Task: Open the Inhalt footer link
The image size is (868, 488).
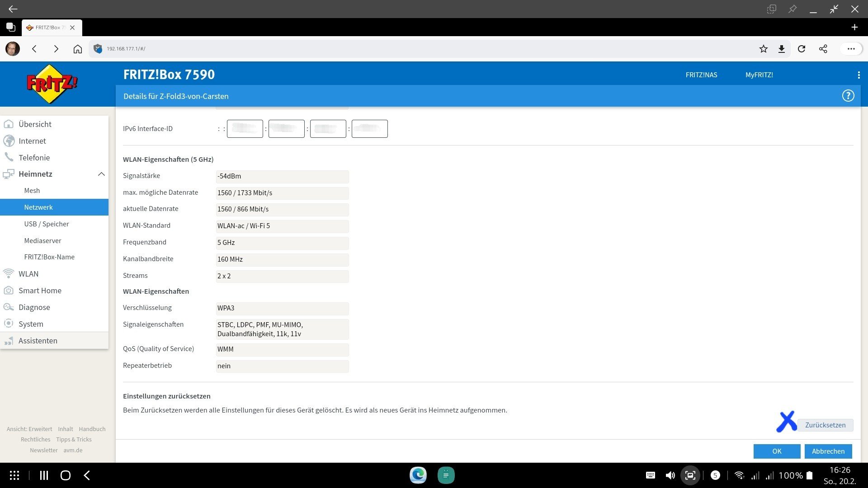Action: point(66,429)
